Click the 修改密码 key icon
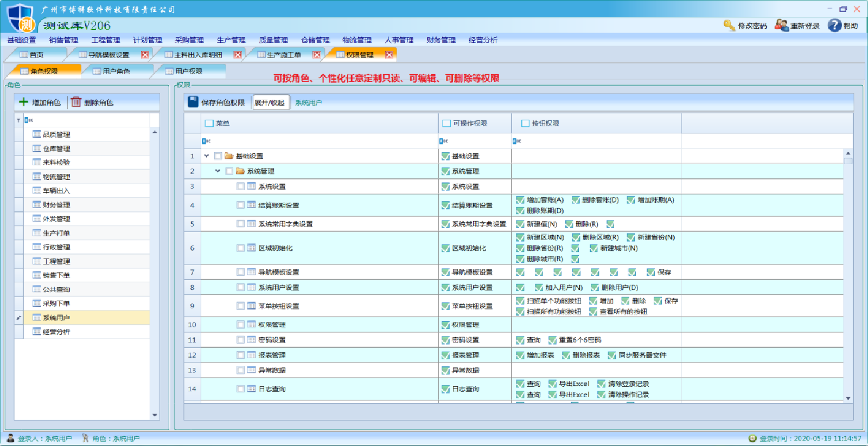The height and width of the screenshot is (446, 868). click(729, 25)
